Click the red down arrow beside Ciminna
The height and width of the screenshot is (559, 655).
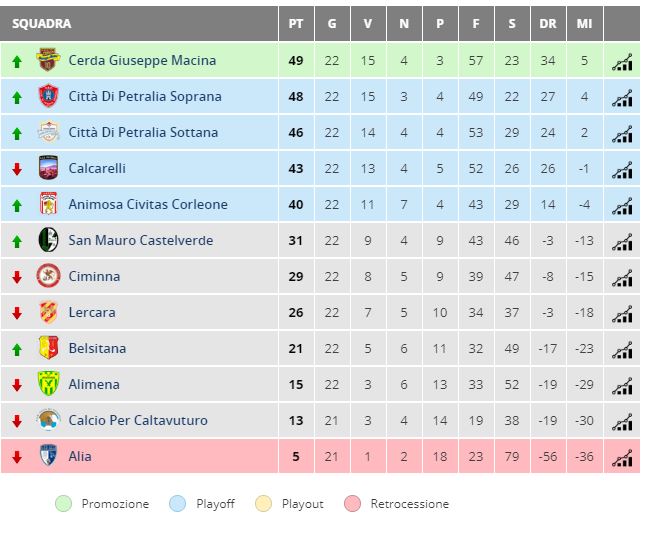17,277
